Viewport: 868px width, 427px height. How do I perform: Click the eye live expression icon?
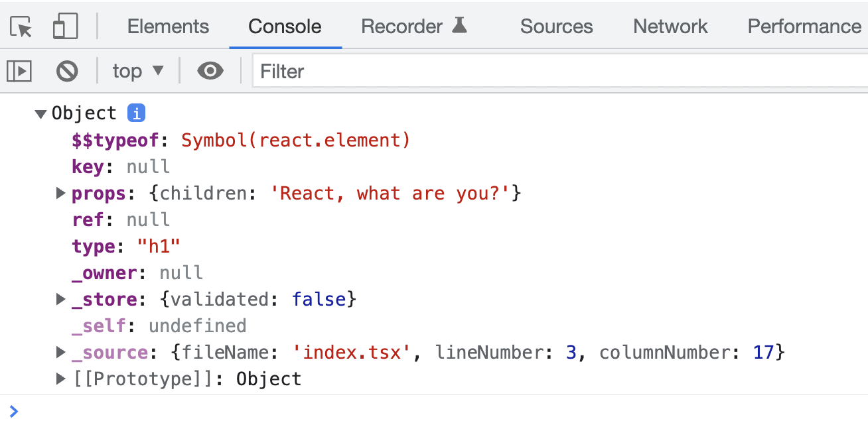(210, 71)
